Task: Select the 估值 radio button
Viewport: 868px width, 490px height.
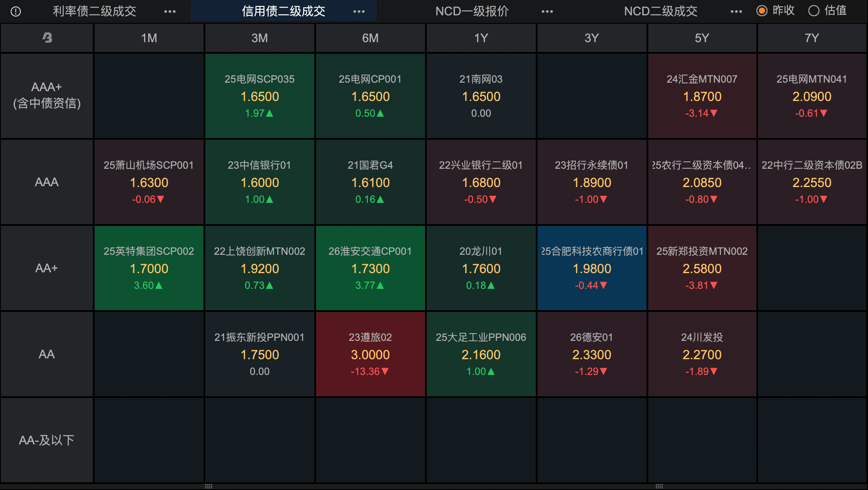Action: point(813,11)
